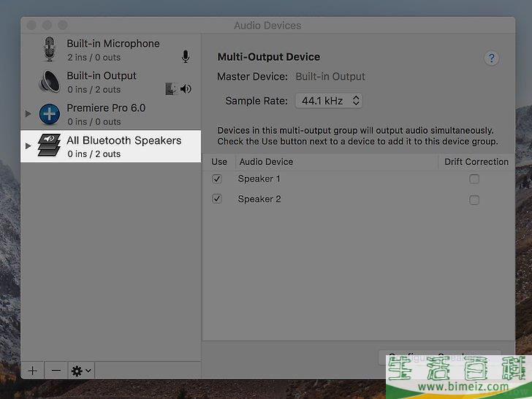
Task: Click '0 ins / 2 outs' under Built-in Output
Action: (94, 90)
